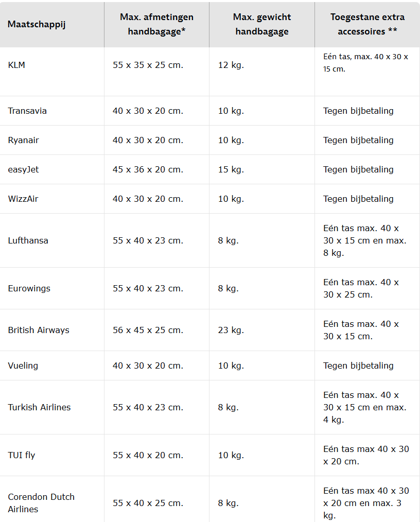
Task: Click the TUI fly row name
Action: pos(22,455)
